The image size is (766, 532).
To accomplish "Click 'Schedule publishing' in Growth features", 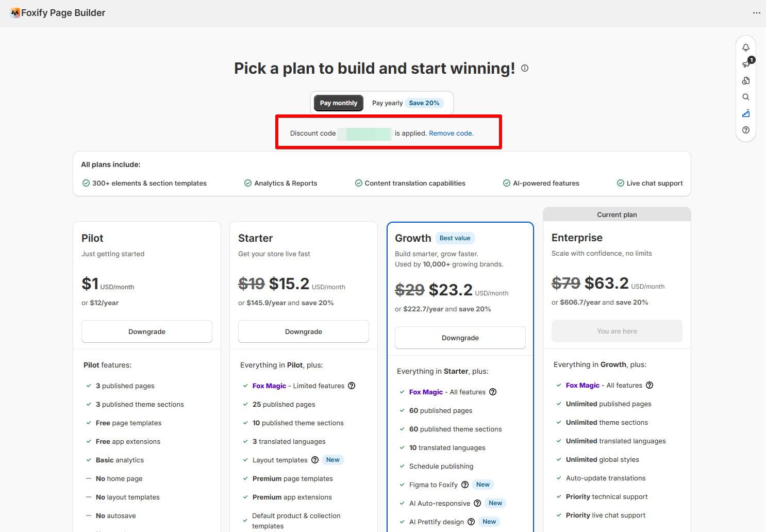I will 441,466.
